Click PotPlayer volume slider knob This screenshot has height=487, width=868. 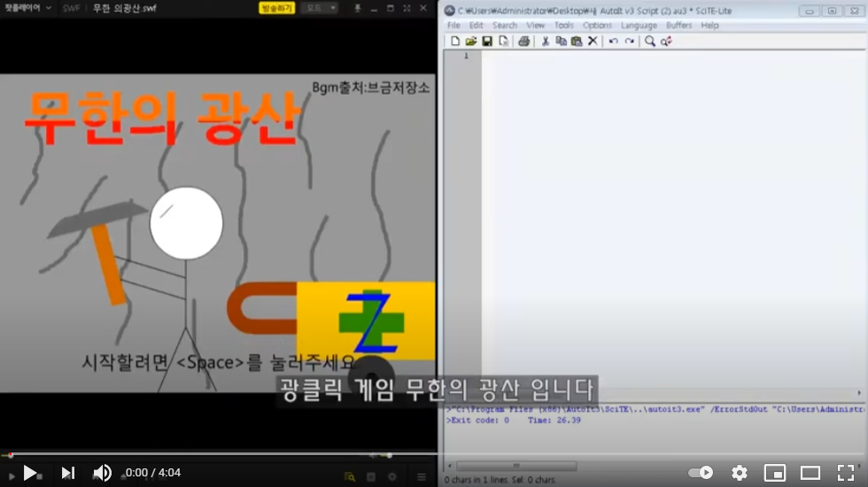click(x=390, y=455)
